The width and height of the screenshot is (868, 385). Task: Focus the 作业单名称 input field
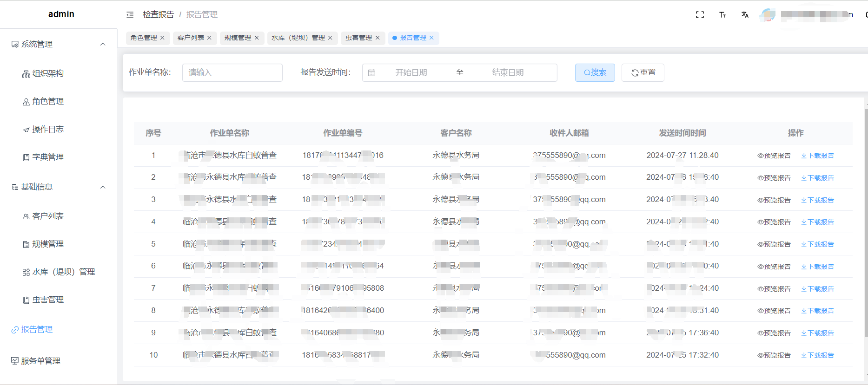(232, 73)
